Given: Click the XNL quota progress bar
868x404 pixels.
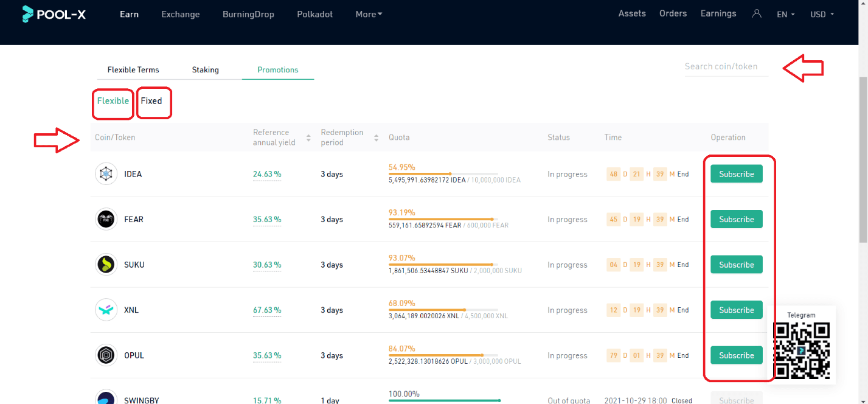Looking at the screenshot, I should pos(443,310).
